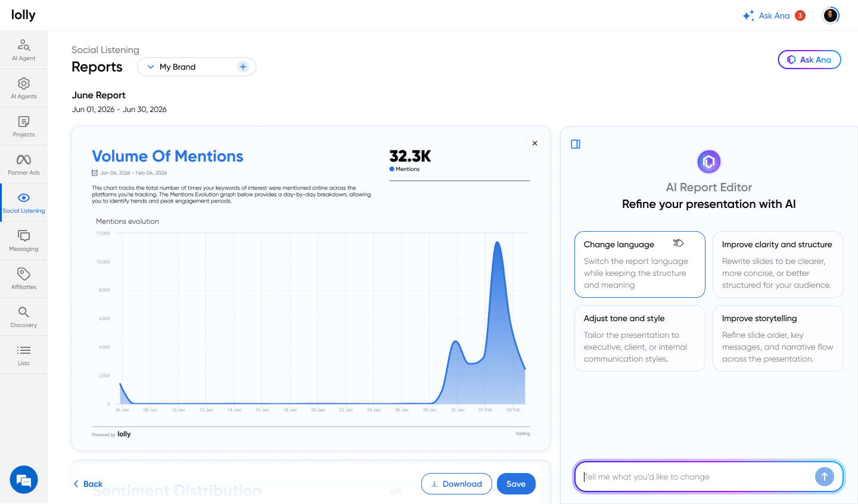This screenshot has height=504, width=858.
Task: Choose Improve storytelling card
Action: tap(778, 338)
